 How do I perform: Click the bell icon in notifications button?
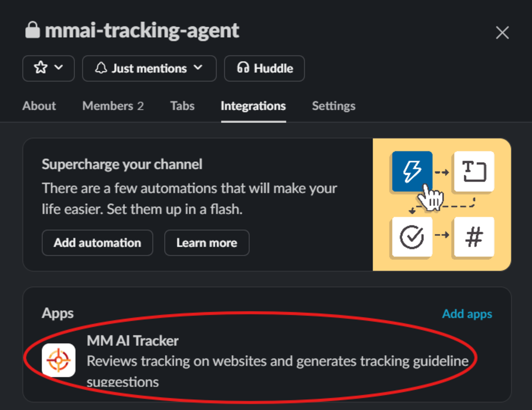pos(101,68)
